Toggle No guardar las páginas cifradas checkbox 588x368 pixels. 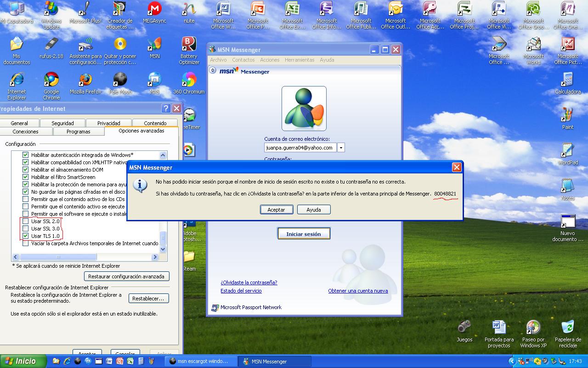26,192
